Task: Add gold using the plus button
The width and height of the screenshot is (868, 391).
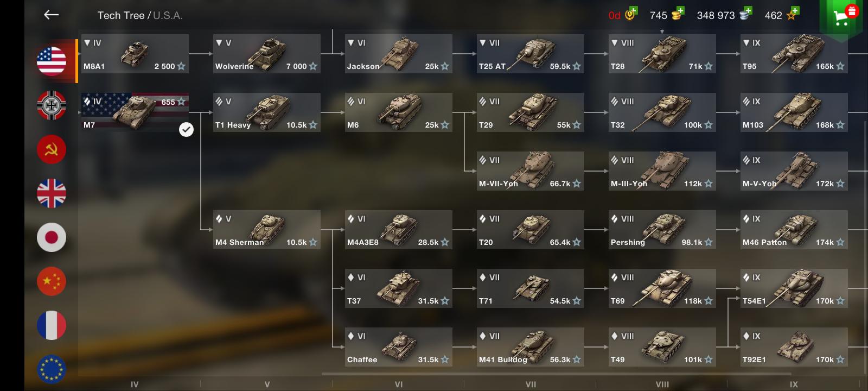Action: point(680,10)
